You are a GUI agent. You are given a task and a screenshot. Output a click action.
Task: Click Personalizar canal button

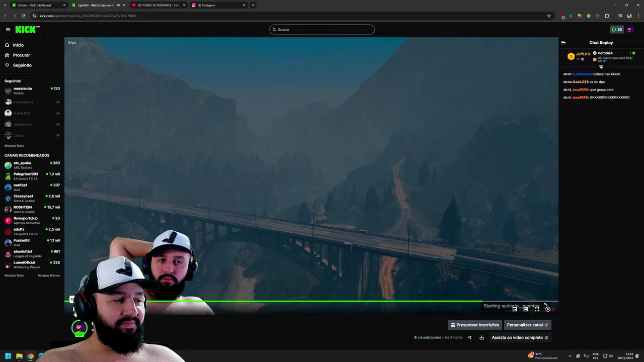coord(527,325)
